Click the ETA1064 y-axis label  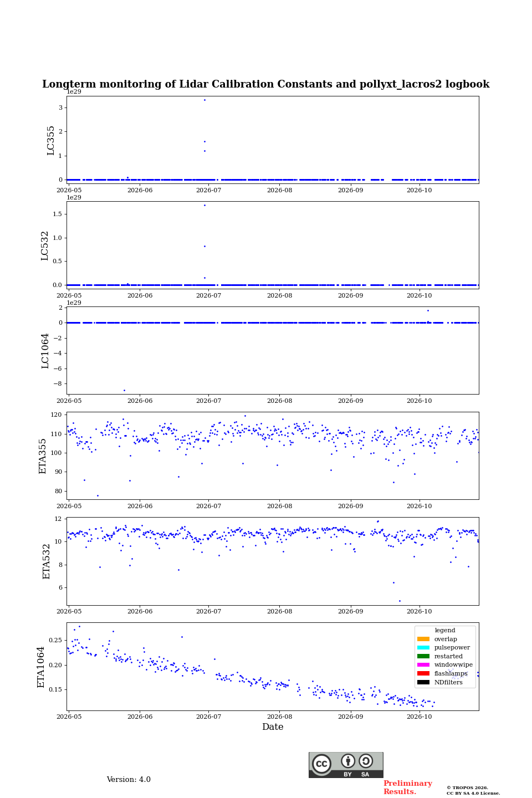click(x=41, y=667)
